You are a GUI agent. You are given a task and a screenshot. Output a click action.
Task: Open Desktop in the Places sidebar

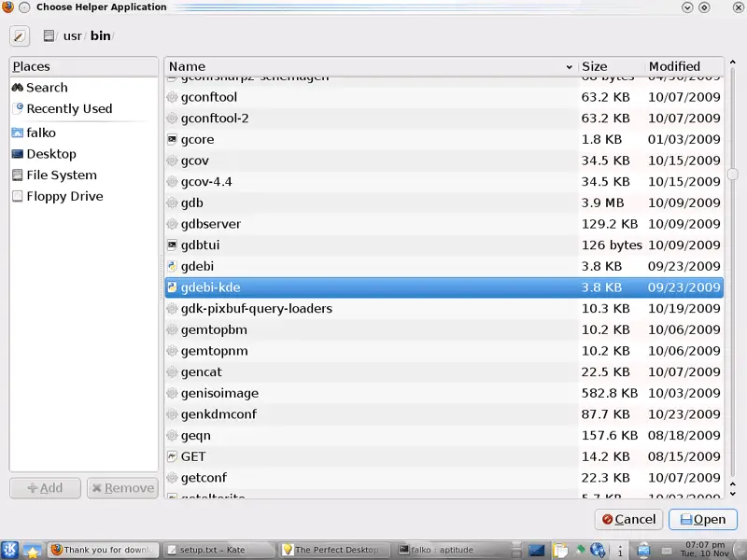pos(50,154)
